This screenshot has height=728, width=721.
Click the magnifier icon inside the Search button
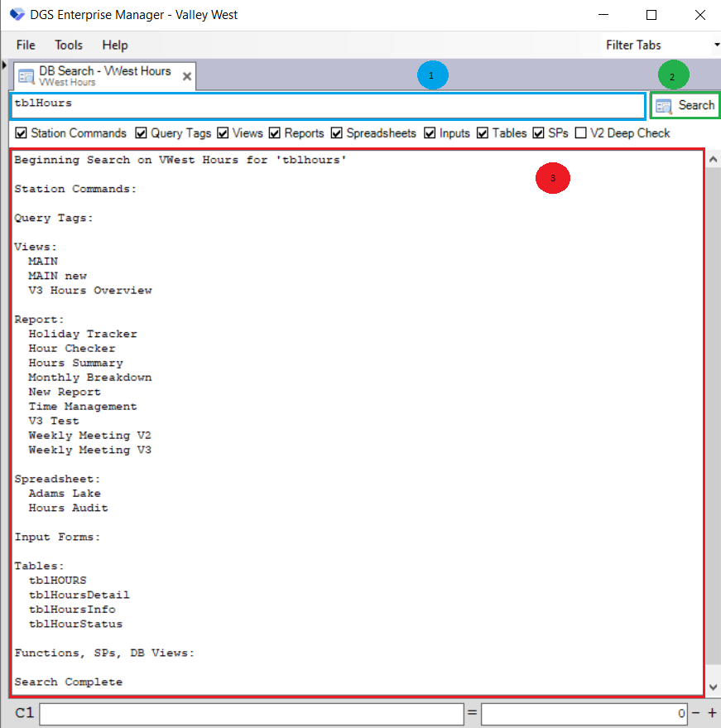(662, 105)
